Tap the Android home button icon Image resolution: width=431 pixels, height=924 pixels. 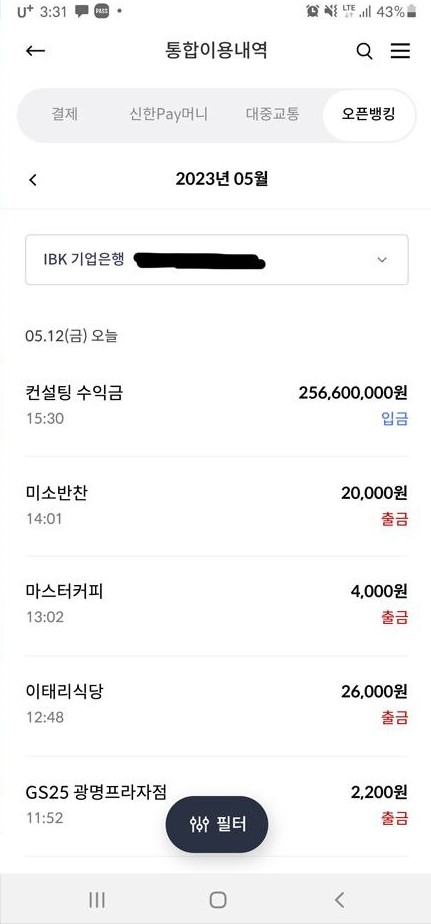click(218, 899)
